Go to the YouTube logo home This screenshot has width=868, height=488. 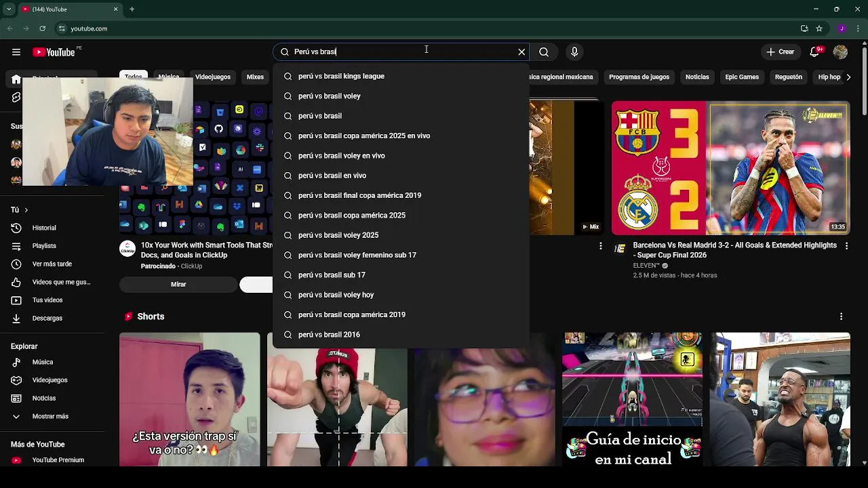tap(54, 52)
